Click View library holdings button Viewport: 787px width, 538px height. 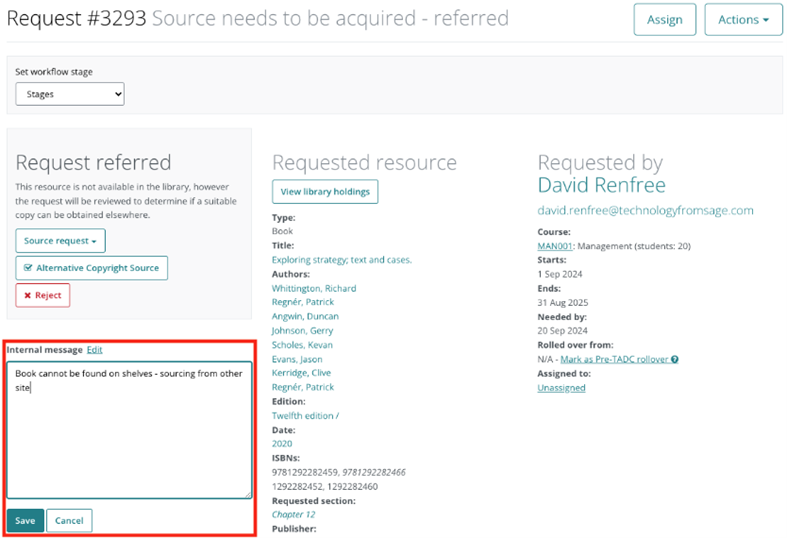pos(325,192)
